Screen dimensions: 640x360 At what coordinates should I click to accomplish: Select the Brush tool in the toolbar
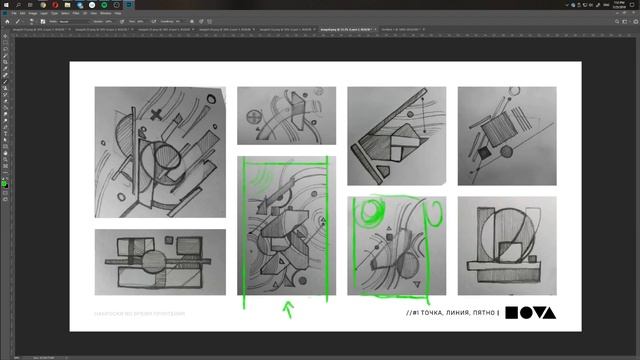tap(5, 82)
